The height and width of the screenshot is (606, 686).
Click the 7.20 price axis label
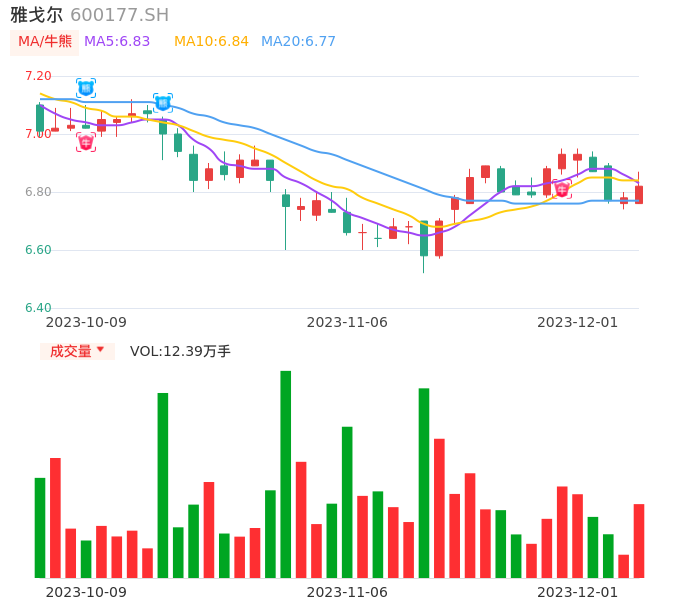click(x=38, y=76)
